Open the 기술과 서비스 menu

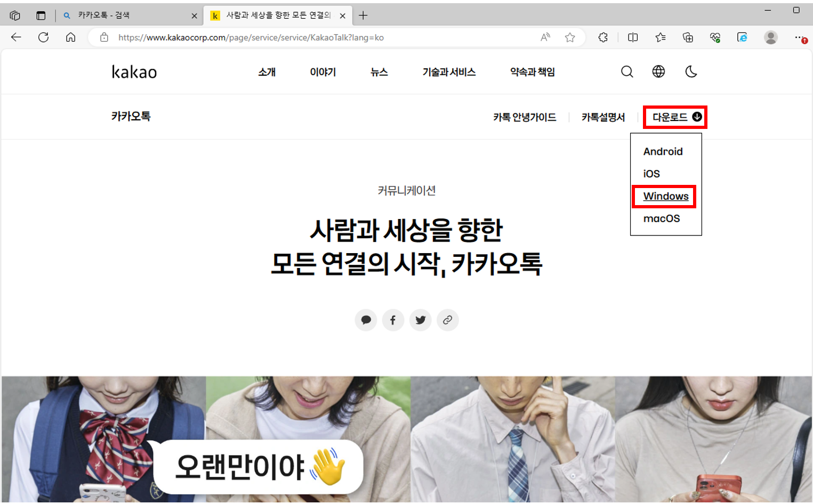pos(449,72)
